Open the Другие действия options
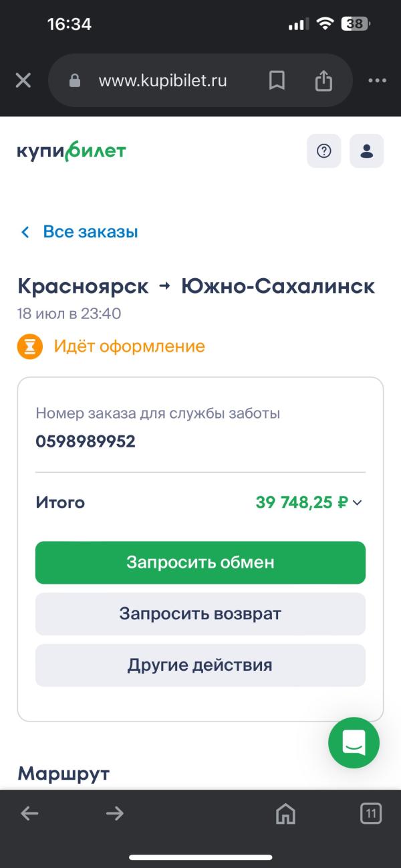The height and width of the screenshot is (868, 401). 200,665
